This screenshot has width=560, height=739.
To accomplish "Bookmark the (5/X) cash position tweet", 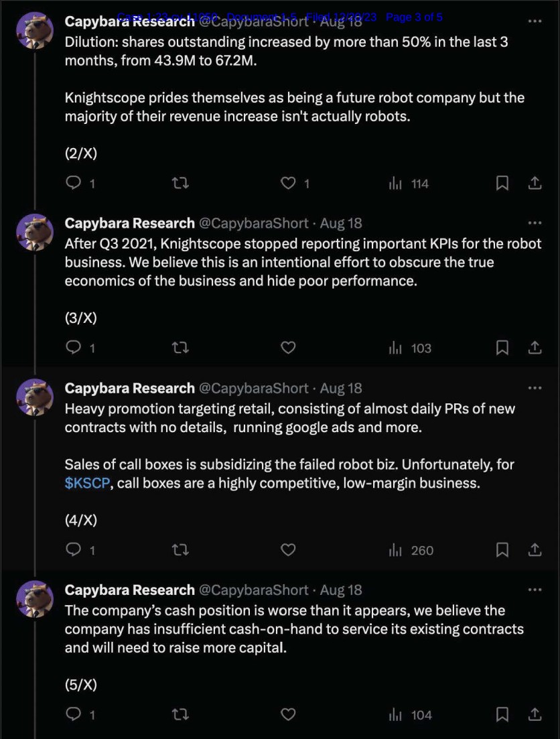I will point(502,715).
